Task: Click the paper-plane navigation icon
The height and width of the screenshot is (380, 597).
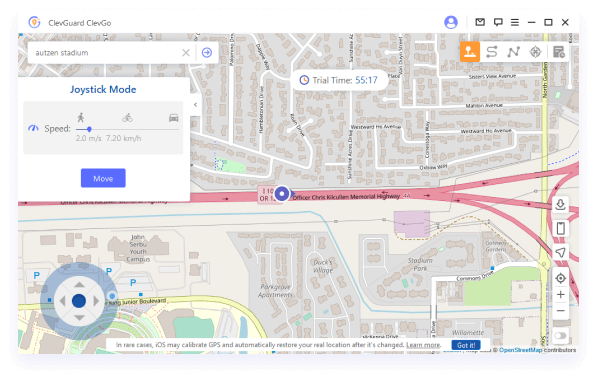Action: (560, 252)
